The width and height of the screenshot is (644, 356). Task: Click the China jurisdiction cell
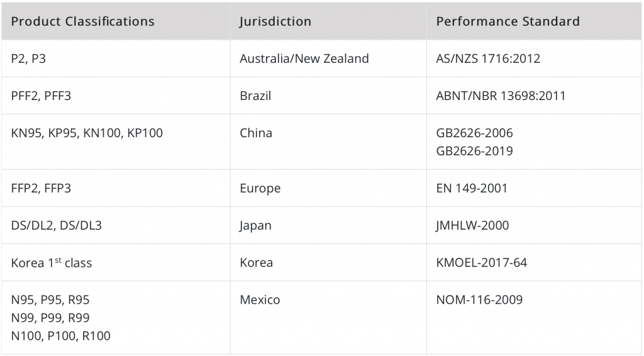click(x=256, y=133)
